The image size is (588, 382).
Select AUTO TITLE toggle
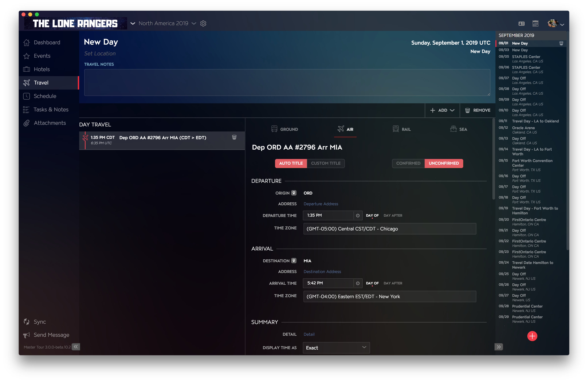pyautogui.click(x=291, y=163)
